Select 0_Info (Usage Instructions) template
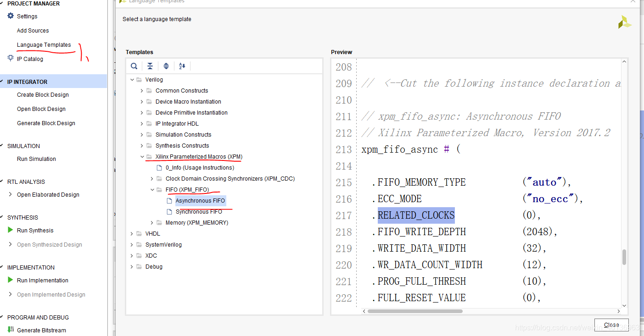644x336 pixels. pyautogui.click(x=200, y=168)
